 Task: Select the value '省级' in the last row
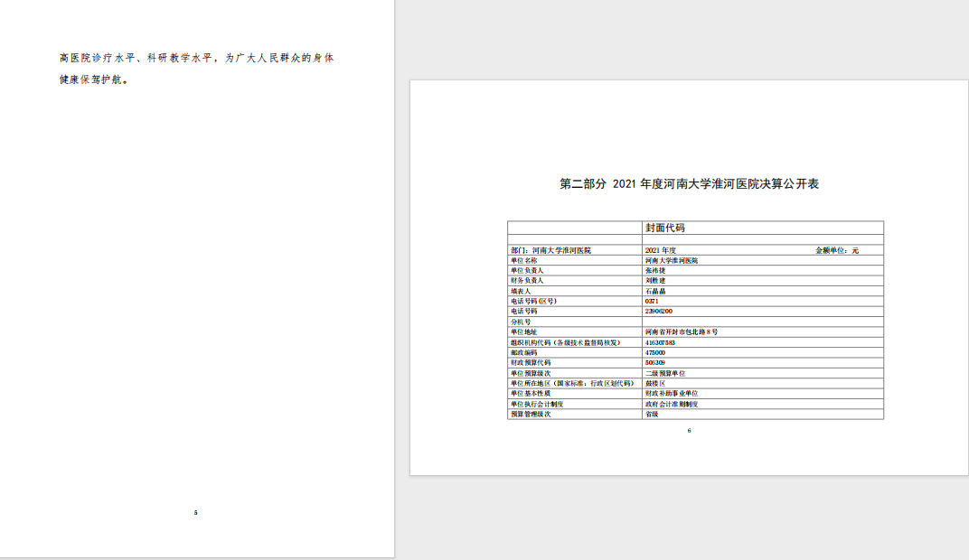[x=652, y=414]
